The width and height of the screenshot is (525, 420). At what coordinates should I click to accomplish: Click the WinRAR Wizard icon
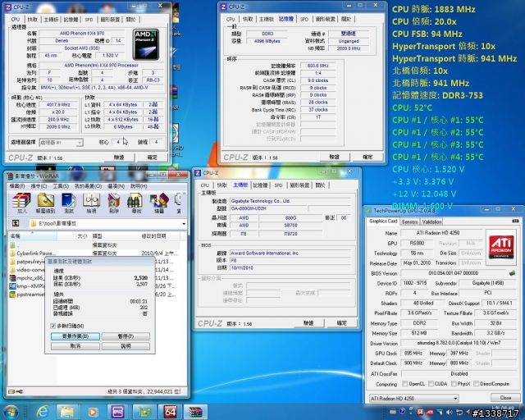[x=159, y=202]
